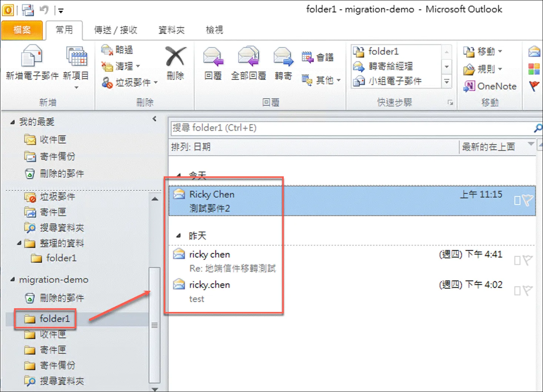Toggle the category box on test message
Screen dimensions: 543x392
click(x=517, y=291)
